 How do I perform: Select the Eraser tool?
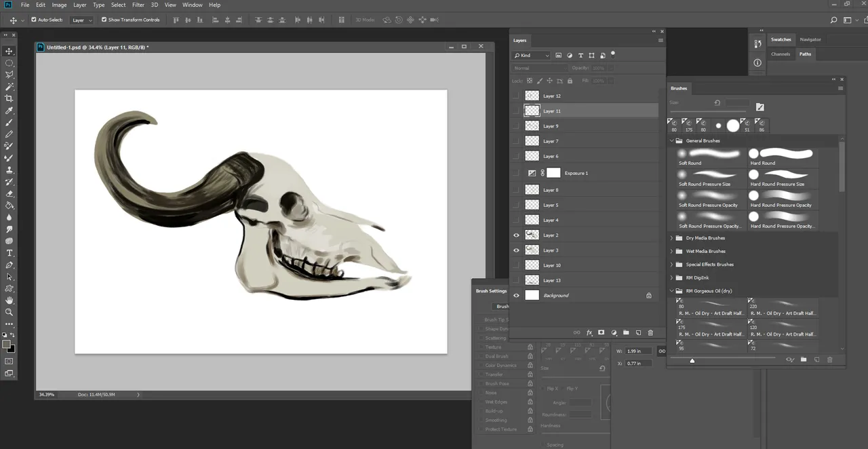tap(9, 193)
